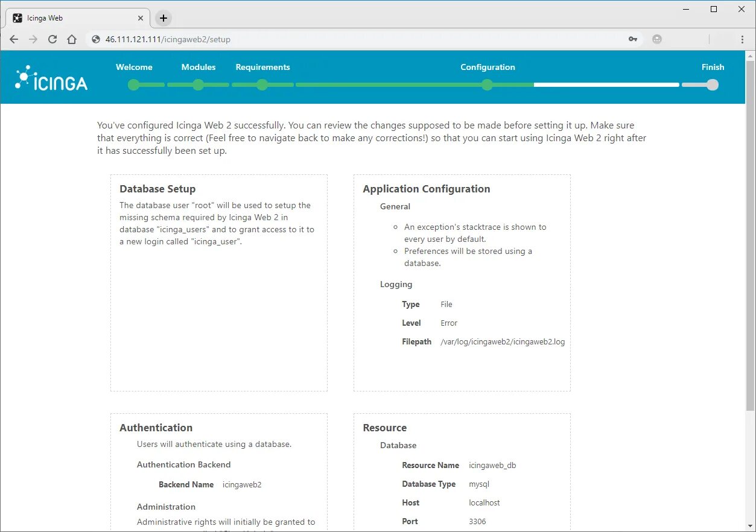The height and width of the screenshot is (532, 756).
Task: Click the Database Setup heading
Action: pyautogui.click(x=157, y=189)
